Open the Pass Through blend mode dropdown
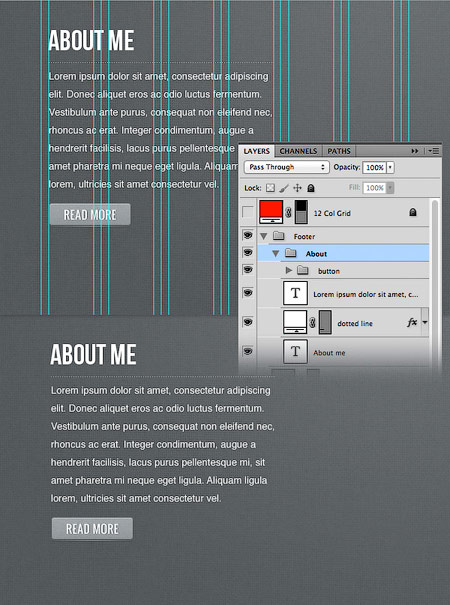 point(286,167)
